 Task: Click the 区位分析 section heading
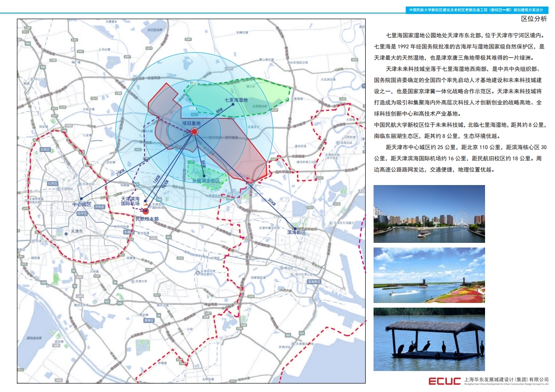click(x=534, y=19)
